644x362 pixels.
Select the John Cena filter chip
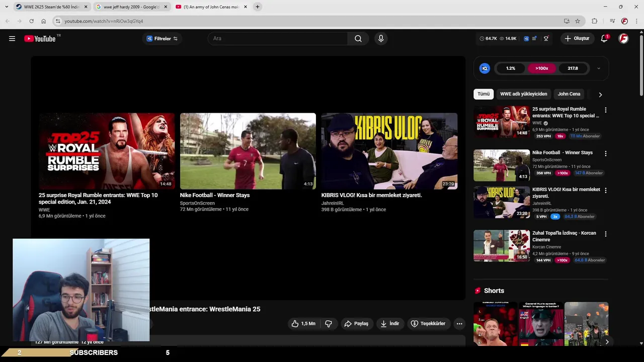pyautogui.click(x=569, y=94)
